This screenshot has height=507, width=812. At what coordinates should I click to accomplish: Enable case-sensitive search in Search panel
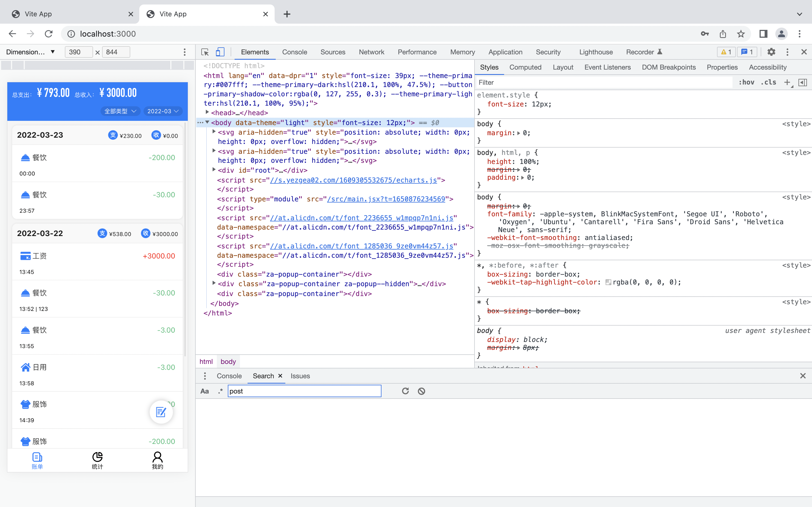pos(205,391)
